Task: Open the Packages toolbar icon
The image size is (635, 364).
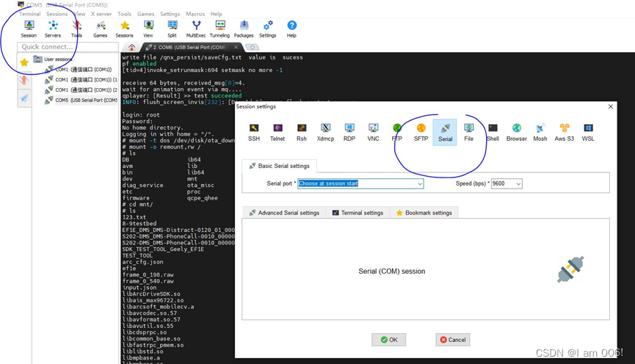Action: [244, 29]
